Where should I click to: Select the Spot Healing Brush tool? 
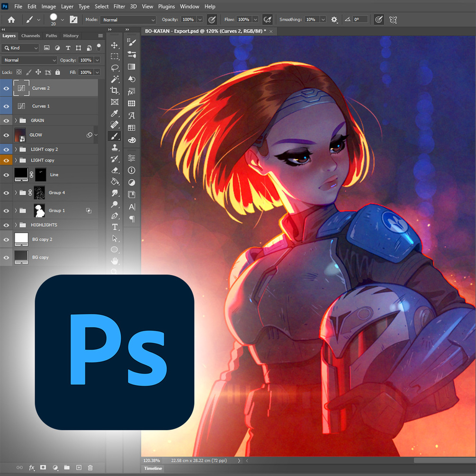pos(115,125)
